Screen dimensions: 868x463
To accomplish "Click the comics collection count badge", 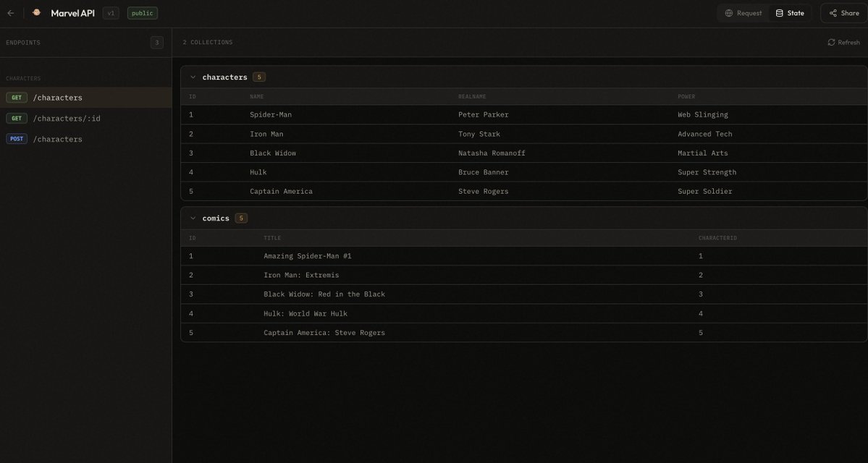I will 241,218.
